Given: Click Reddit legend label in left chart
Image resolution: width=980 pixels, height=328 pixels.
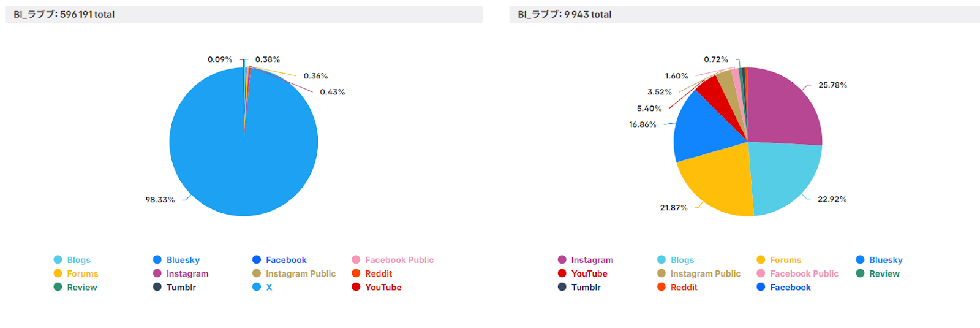Looking at the screenshot, I should 379,273.
